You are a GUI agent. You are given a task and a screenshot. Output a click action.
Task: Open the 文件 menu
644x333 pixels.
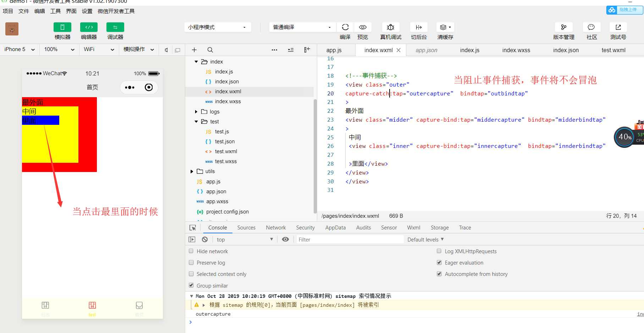(x=24, y=11)
